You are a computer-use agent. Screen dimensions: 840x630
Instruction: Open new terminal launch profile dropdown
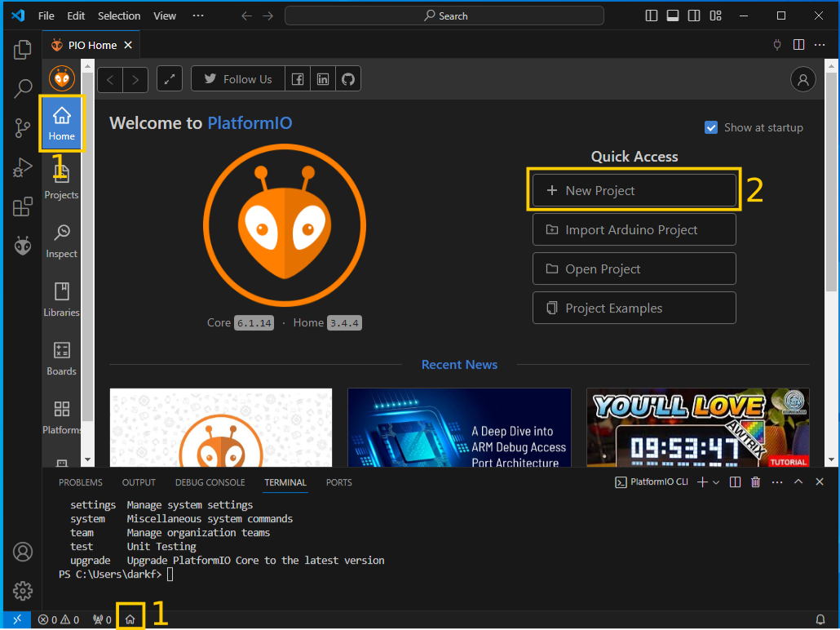click(716, 482)
